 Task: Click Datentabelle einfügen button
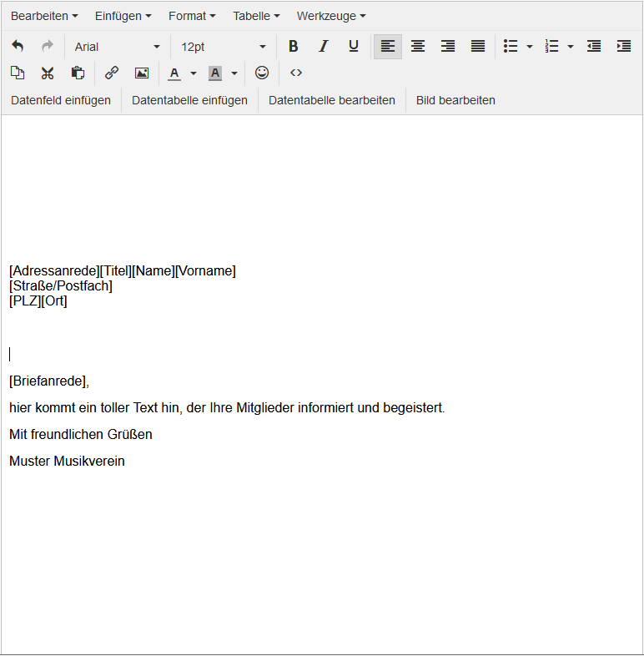(x=189, y=100)
